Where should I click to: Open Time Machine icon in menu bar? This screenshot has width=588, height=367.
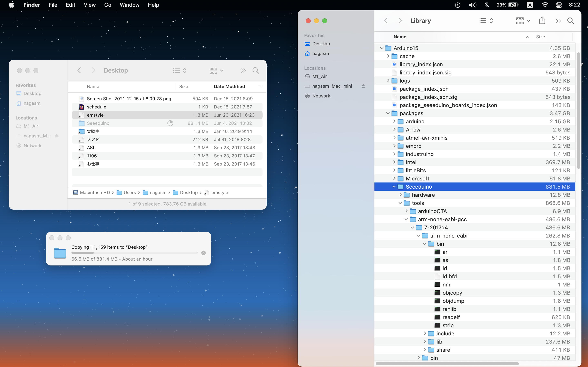[x=457, y=5]
